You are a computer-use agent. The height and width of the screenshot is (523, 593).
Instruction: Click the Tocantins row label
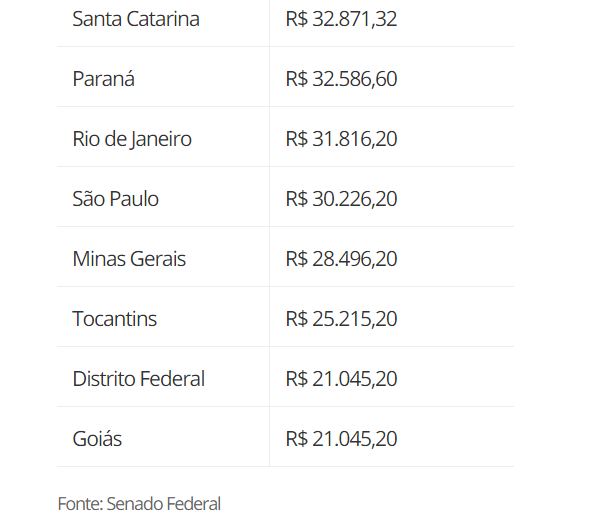coord(114,318)
